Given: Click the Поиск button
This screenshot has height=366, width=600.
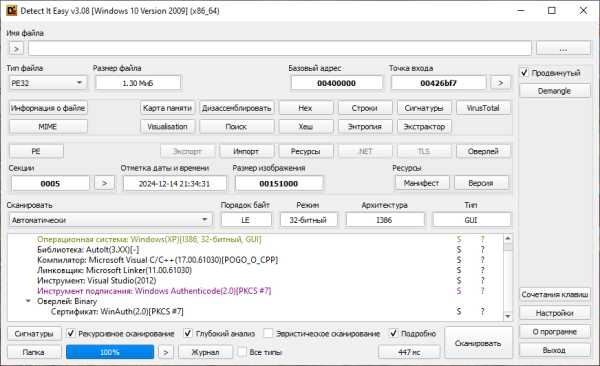Looking at the screenshot, I should [x=236, y=127].
